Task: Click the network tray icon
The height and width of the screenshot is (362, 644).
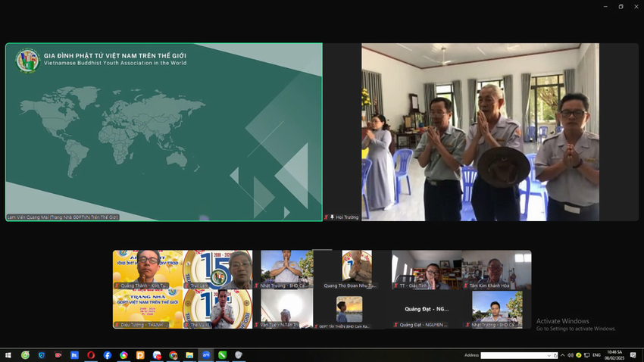Action: [x=587, y=355]
